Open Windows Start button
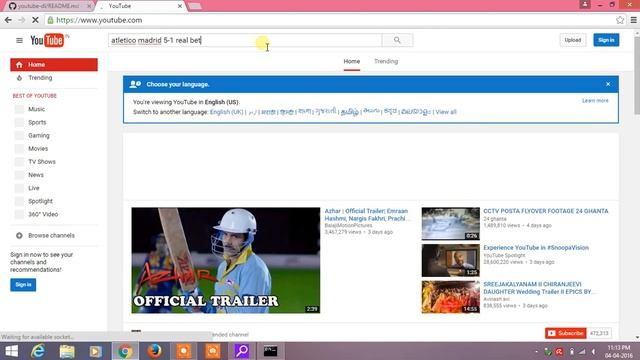640x360 pixels. pos(11,351)
